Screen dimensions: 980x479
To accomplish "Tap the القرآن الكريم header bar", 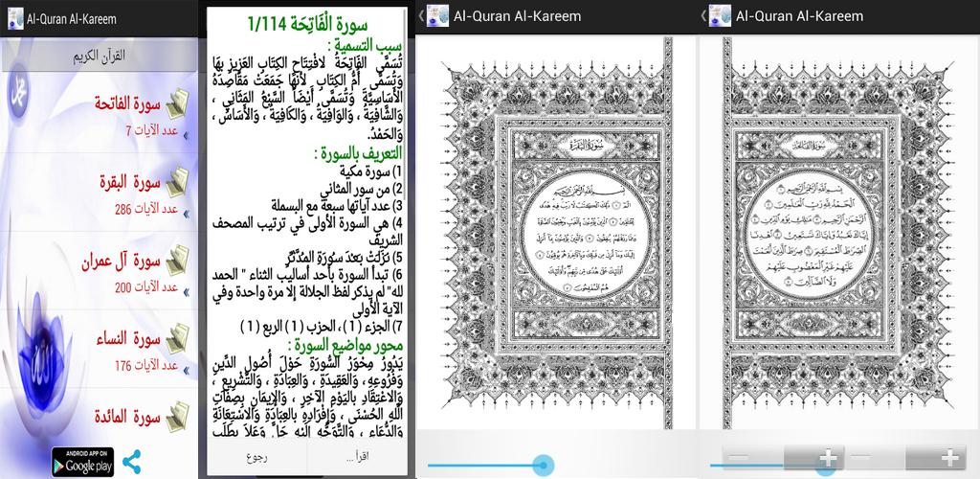I will [100, 55].
